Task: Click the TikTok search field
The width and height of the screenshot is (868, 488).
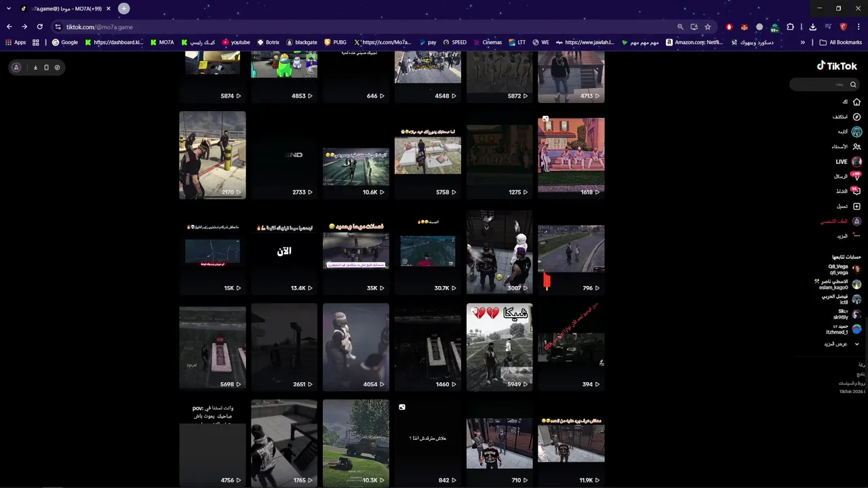Action: 825,84
